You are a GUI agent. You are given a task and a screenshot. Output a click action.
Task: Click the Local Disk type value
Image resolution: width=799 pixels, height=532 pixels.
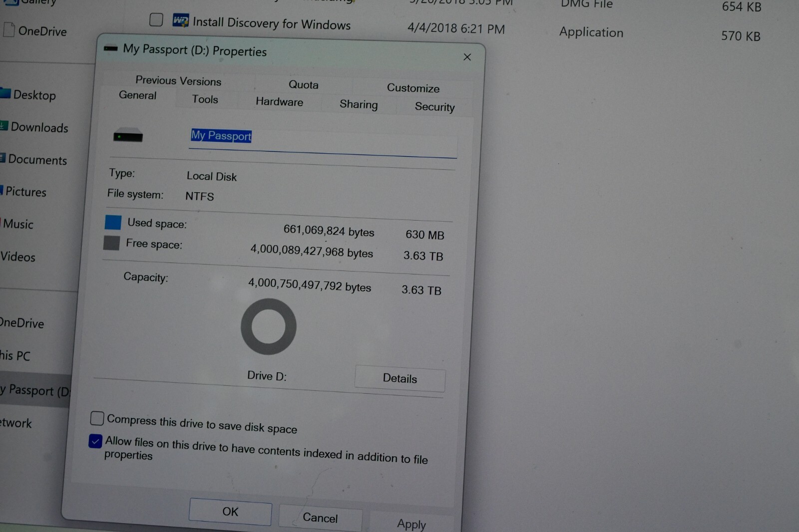click(x=212, y=176)
